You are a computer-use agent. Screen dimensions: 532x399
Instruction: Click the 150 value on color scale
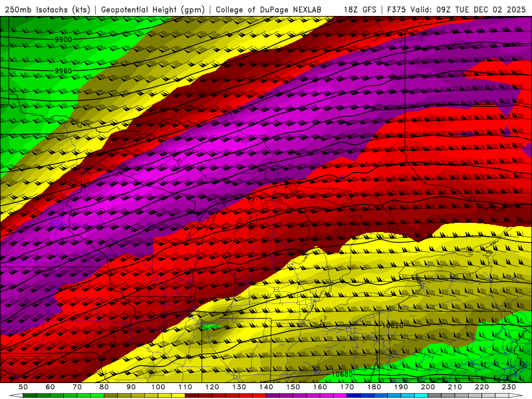tap(293, 387)
